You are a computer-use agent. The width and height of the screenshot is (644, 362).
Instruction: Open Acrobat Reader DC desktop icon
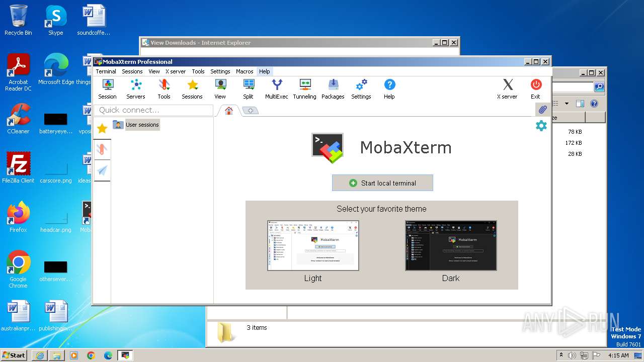pyautogui.click(x=18, y=72)
